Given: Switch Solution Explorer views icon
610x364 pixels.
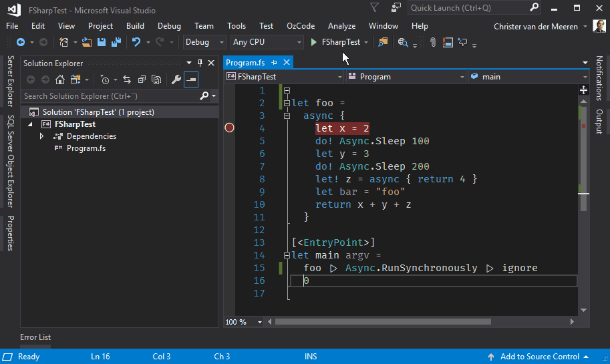Looking at the screenshot, I should (x=75, y=79).
